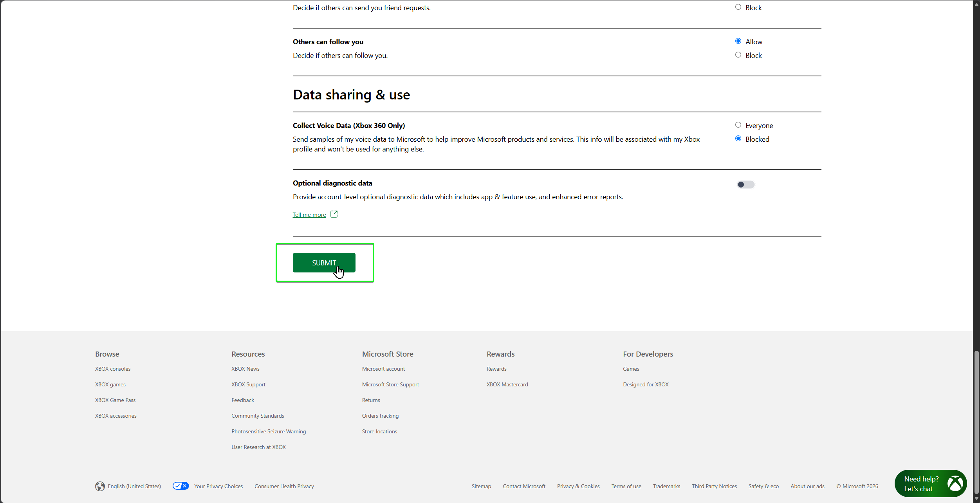Click the globe icon beside English (United States)

tap(100, 486)
